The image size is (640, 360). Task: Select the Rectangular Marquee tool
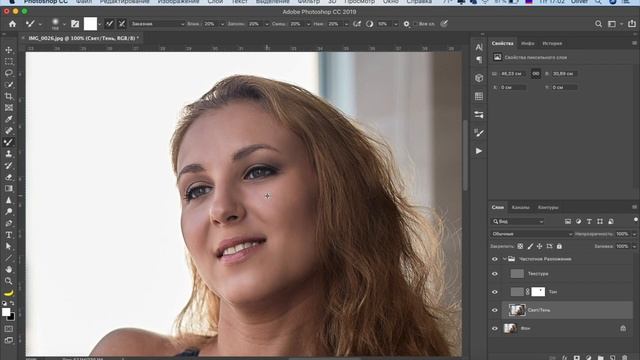tap(9, 62)
